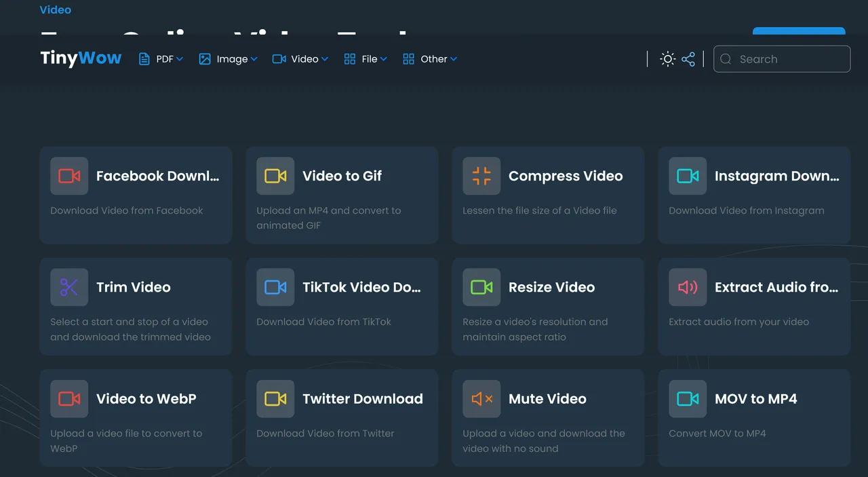
Task: Click the Video breadcrumb link
Action: coord(56,9)
